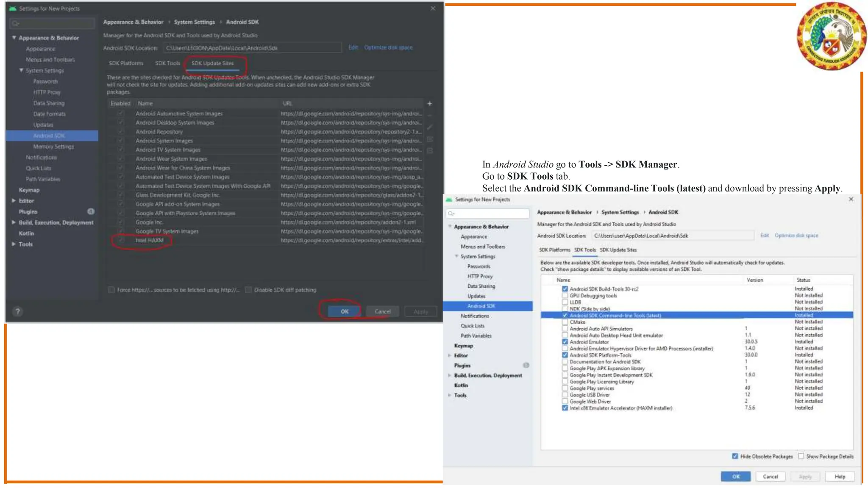Expand the Editor arrow in dark window
The width and height of the screenshot is (868, 488).
14,201
